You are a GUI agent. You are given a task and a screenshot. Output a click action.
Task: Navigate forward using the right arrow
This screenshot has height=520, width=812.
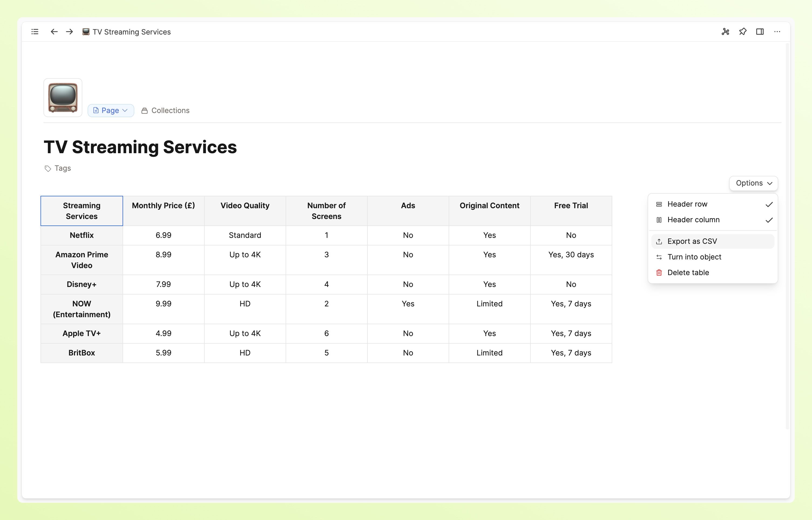click(x=69, y=31)
